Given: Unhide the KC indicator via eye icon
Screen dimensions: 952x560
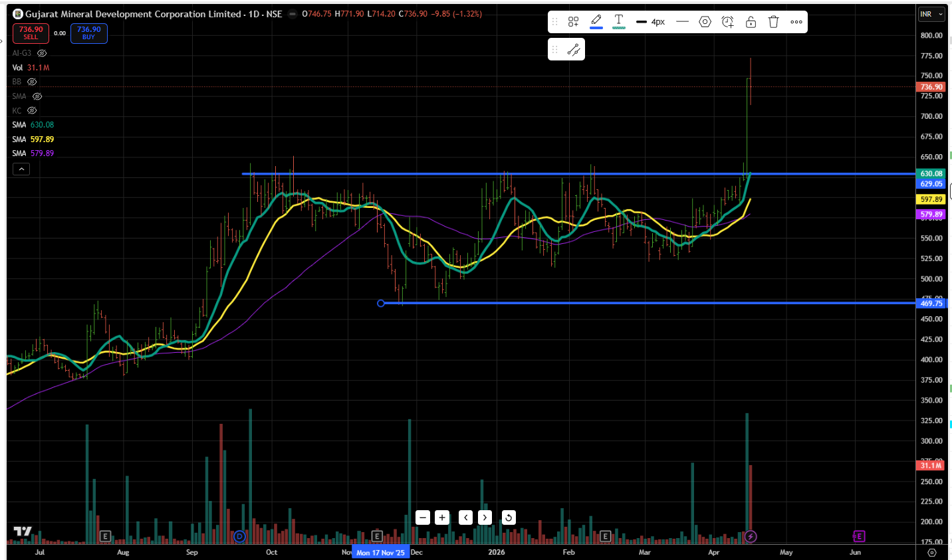Looking at the screenshot, I should pyautogui.click(x=32, y=111).
